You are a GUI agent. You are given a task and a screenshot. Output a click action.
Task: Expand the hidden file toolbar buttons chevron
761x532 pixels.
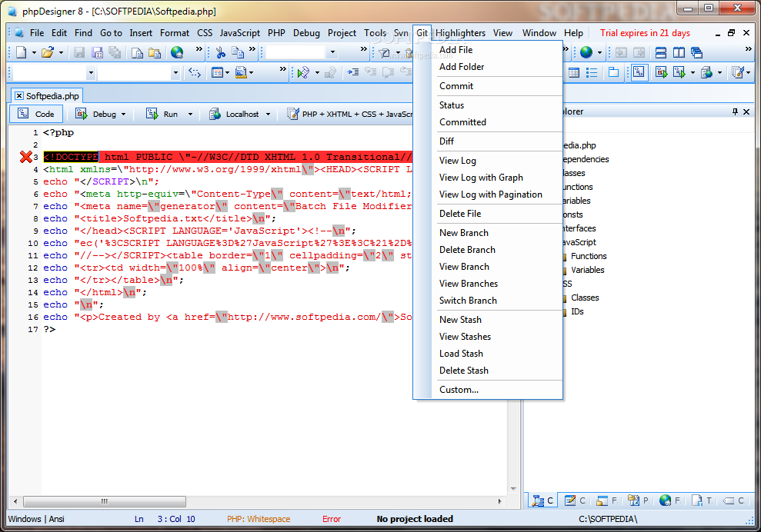199,49
